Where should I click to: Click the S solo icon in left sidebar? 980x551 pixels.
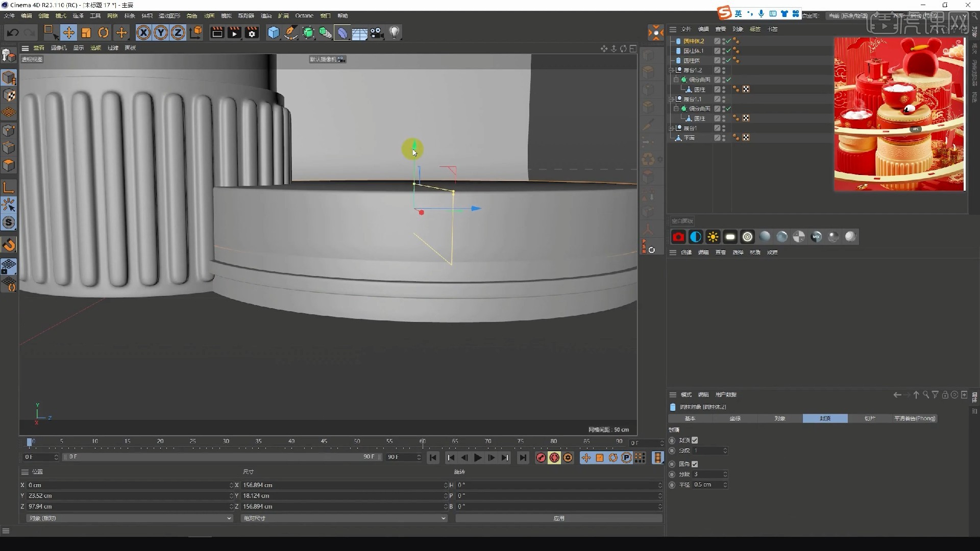click(9, 222)
